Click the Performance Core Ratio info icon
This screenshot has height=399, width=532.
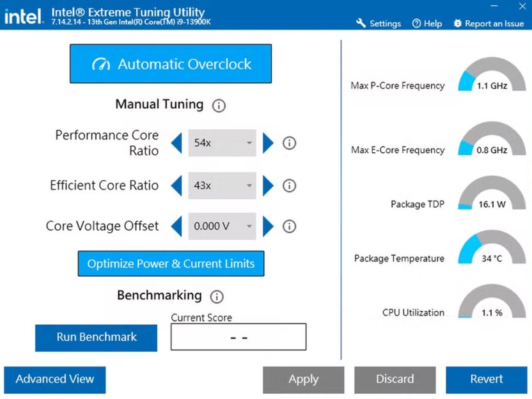pos(289,143)
